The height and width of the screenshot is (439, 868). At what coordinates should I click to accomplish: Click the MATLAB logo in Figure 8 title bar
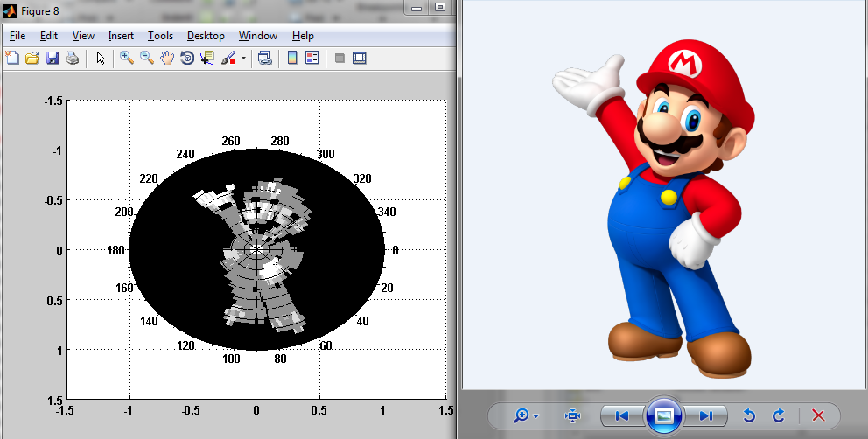click(10, 10)
